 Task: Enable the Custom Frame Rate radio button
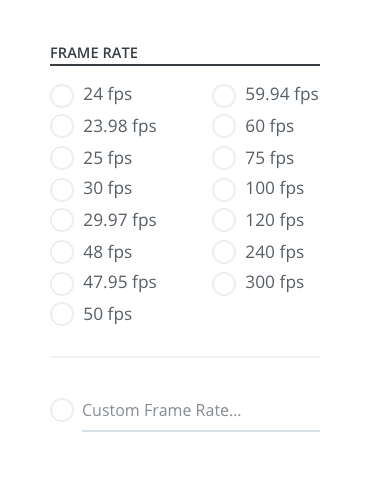coord(62,410)
